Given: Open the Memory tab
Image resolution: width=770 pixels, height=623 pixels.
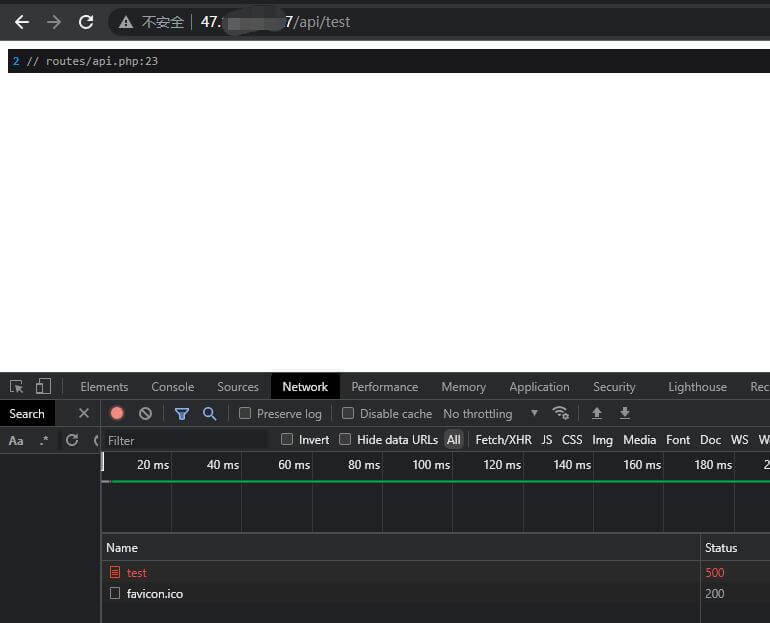Looking at the screenshot, I should click(x=464, y=387).
